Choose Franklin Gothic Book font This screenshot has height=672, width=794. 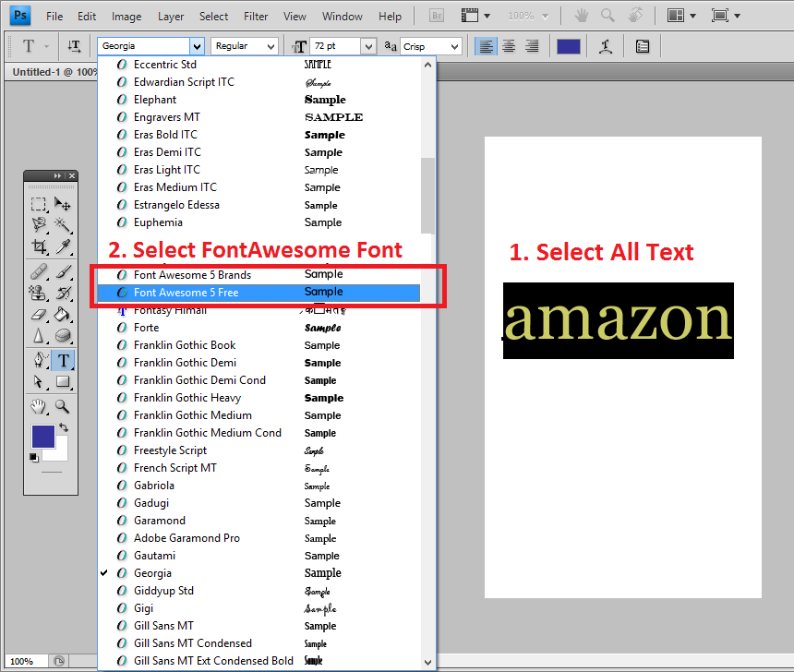(259, 345)
